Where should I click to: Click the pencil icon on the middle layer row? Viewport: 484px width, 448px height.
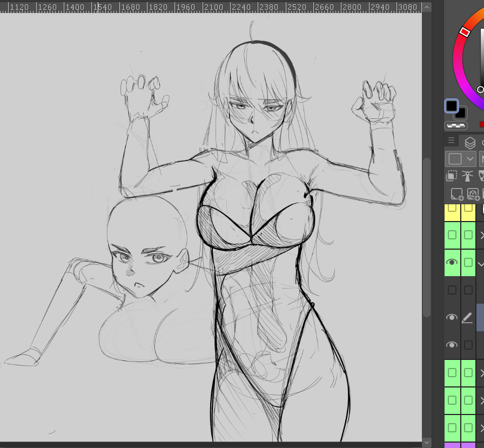coord(468,317)
